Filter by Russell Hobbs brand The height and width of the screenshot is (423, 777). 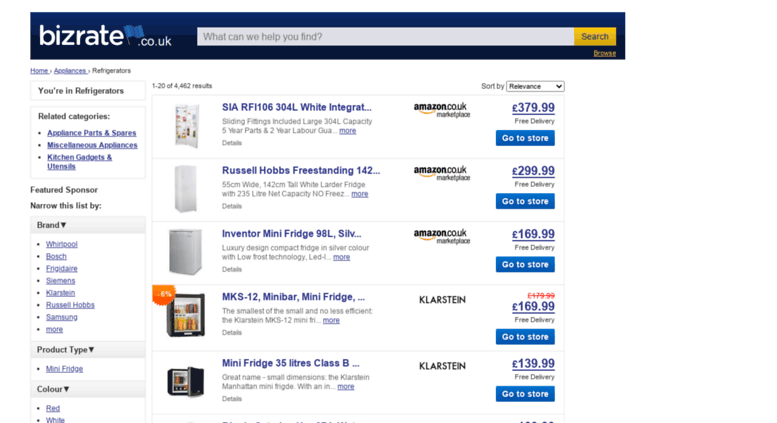pyautogui.click(x=70, y=305)
